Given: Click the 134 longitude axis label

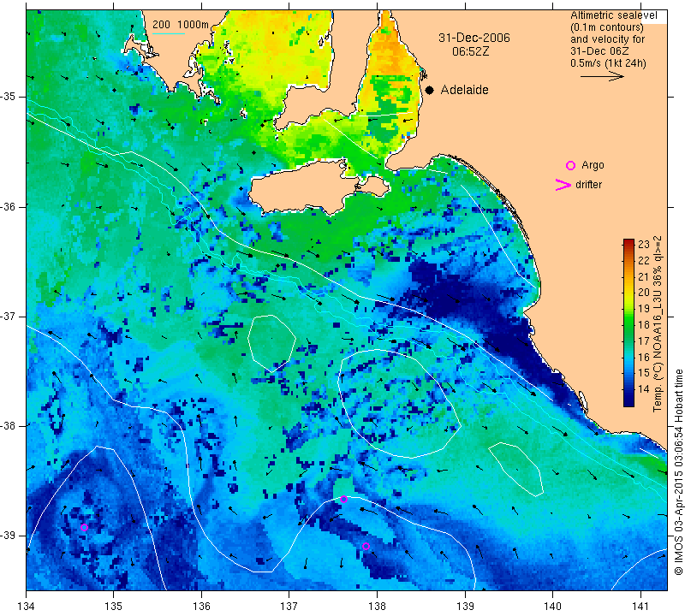Looking at the screenshot, I should pos(27,607).
